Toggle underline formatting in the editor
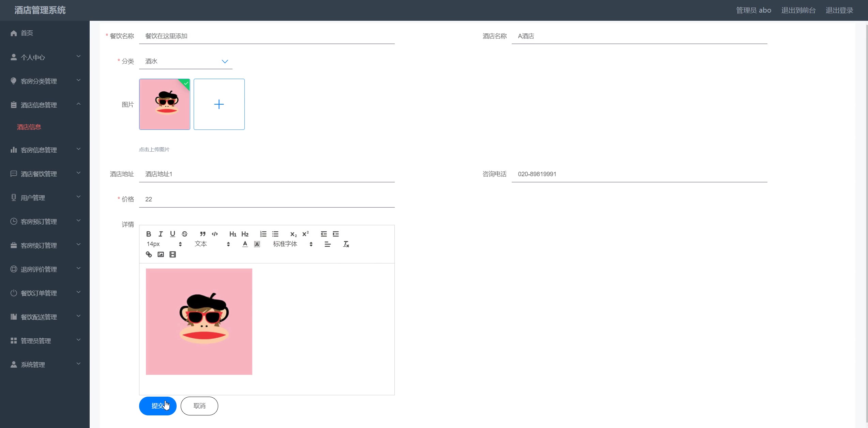 coord(173,234)
